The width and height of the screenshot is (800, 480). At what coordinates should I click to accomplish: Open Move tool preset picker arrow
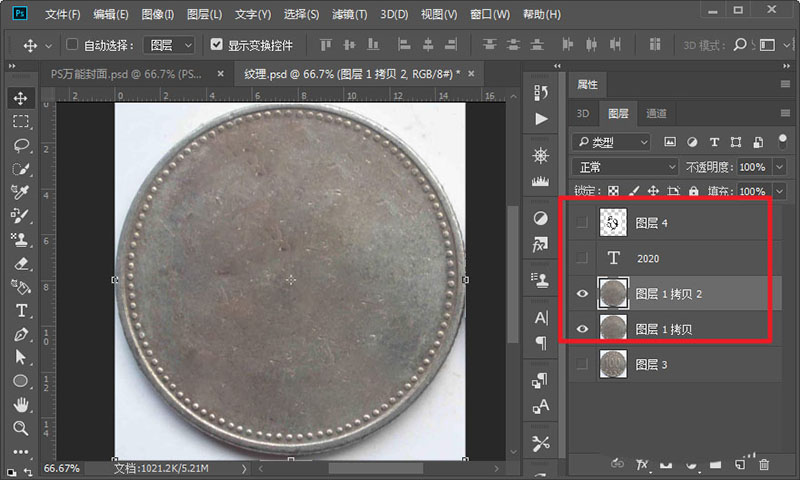coord(48,46)
